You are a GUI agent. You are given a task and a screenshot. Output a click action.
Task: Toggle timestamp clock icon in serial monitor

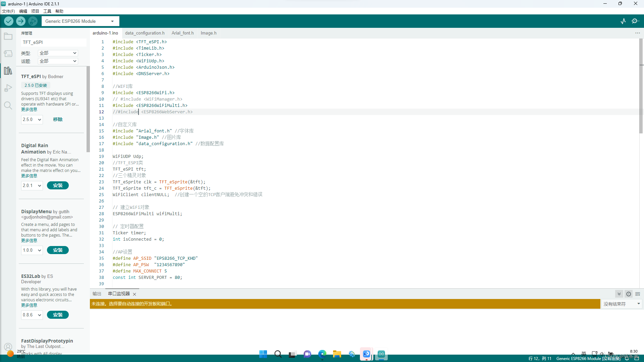(629, 294)
